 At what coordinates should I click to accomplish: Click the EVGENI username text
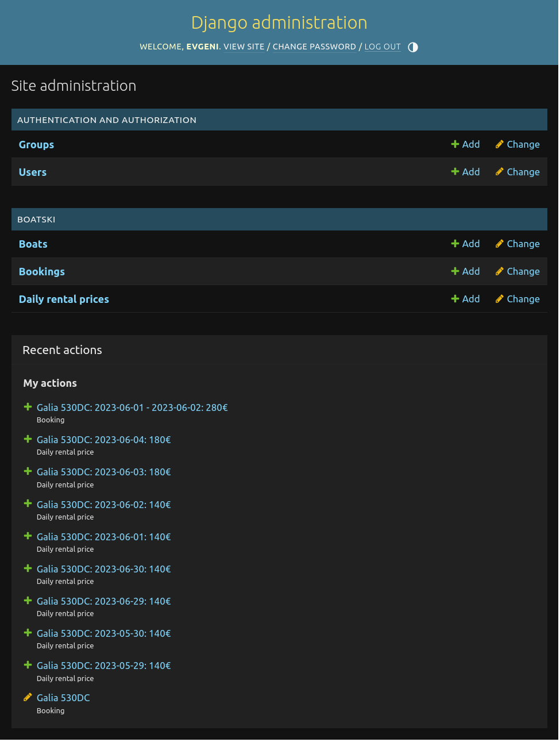coord(202,47)
